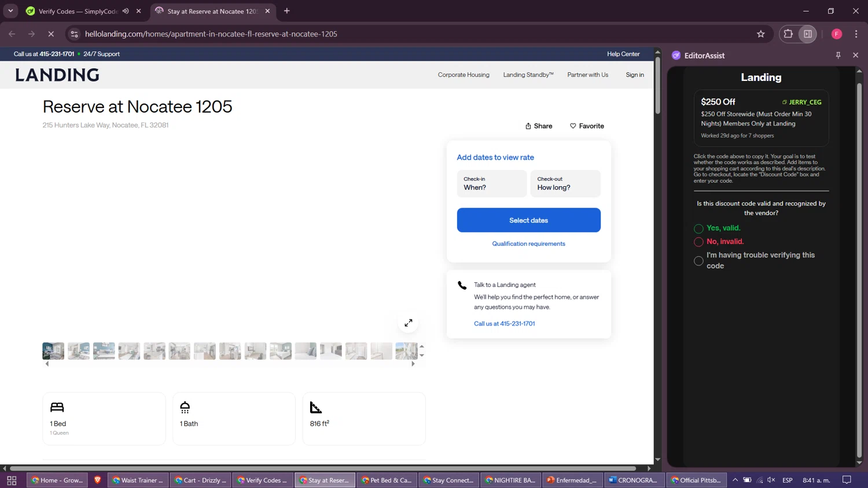
Task: Open the Windows notification center icon
Action: coord(847,480)
